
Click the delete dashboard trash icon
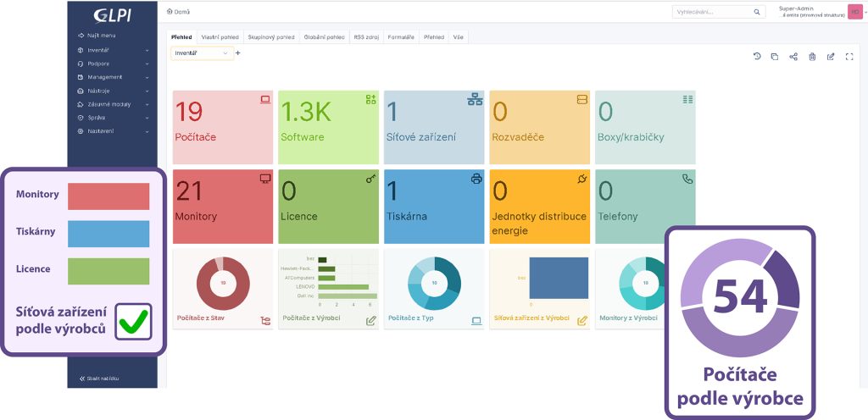pos(812,57)
